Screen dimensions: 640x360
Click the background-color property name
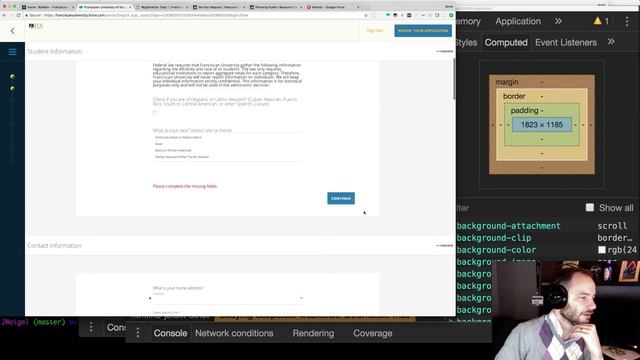(496, 250)
